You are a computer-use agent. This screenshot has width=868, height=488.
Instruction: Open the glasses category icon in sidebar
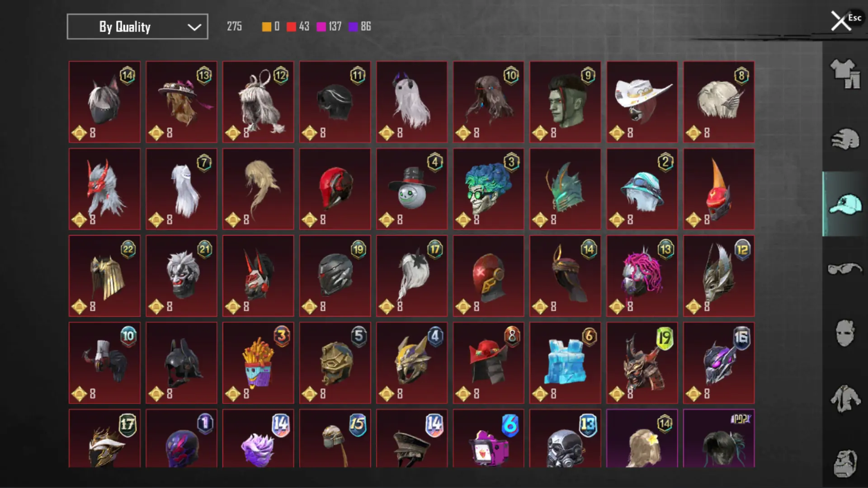click(845, 268)
